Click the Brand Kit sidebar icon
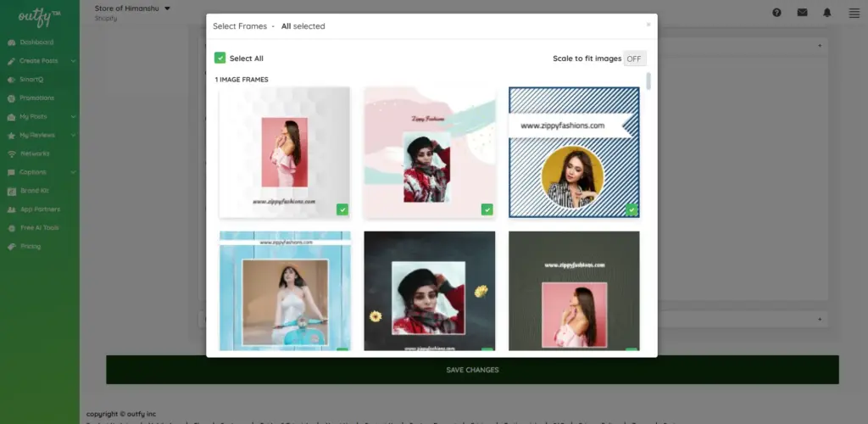Image resolution: width=868 pixels, height=424 pixels. coord(12,191)
